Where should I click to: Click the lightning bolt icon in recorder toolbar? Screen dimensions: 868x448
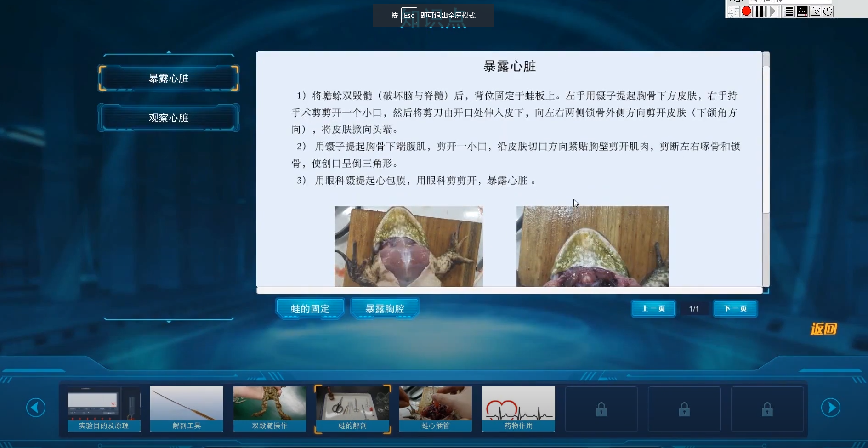[733, 11]
